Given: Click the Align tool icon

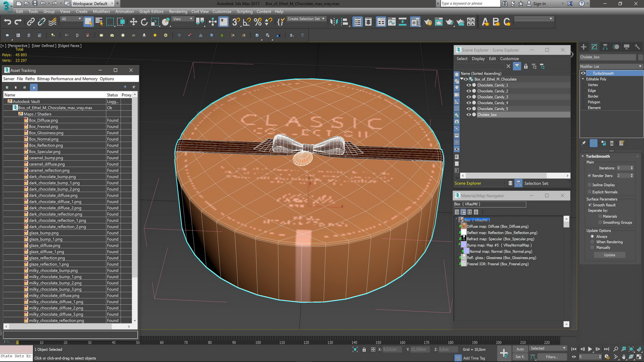Looking at the screenshot, I should tap(344, 22).
